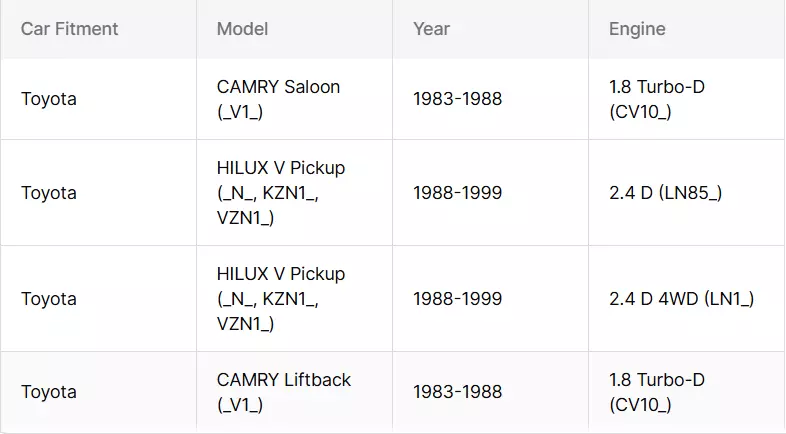Select Toyota cell in the 2.4 D 4WD row
The width and height of the screenshot is (786, 434).
49,299
